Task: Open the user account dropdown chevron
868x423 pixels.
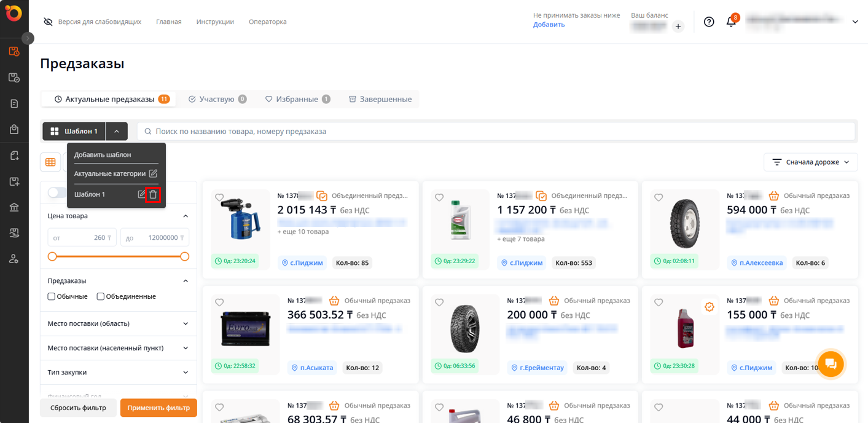Action: [855, 22]
